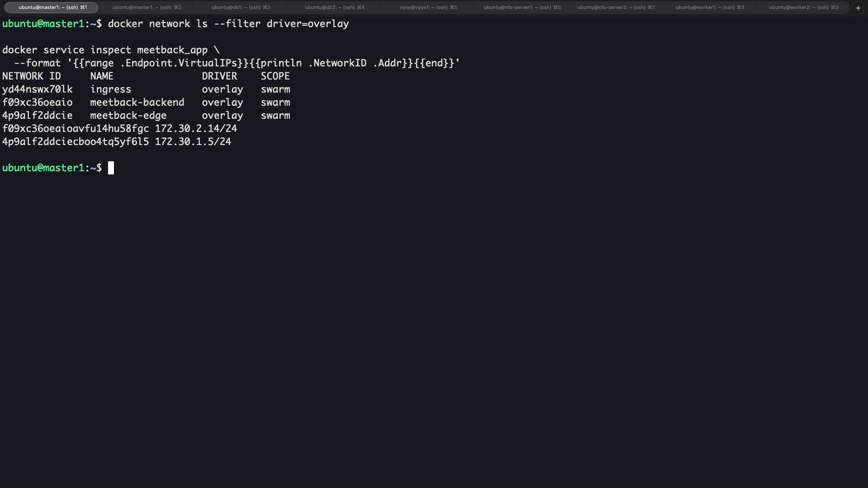Image resolution: width=868 pixels, height=488 pixels.
Task: Click the meetback-backend network name
Action: coord(137,103)
